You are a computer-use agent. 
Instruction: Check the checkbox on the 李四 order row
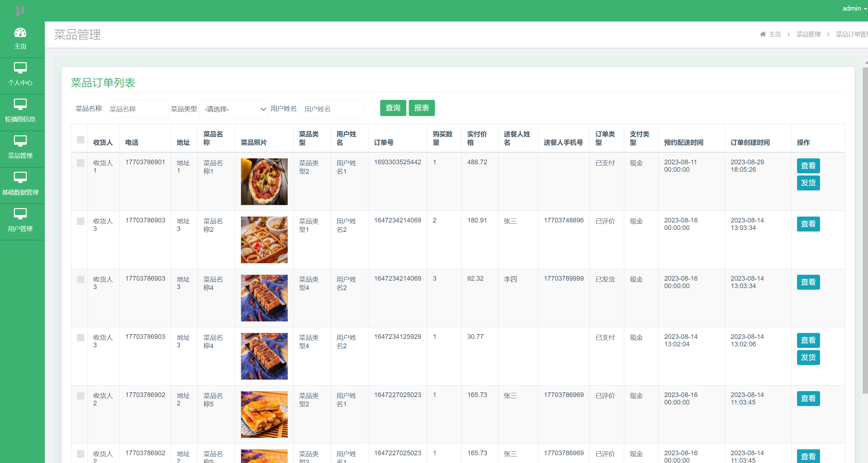tap(80, 279)
